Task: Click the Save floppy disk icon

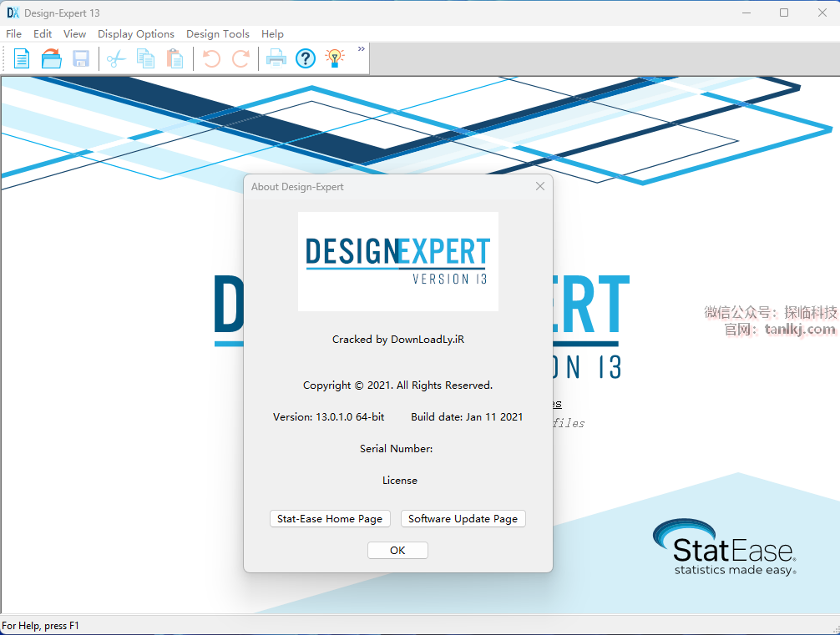Action: point(81,58)
